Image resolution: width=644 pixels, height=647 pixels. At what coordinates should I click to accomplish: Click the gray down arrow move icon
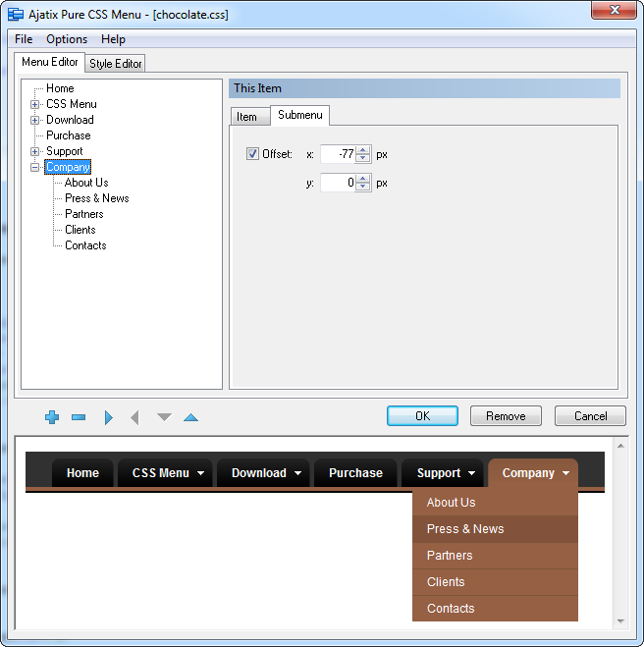[164, 417]
